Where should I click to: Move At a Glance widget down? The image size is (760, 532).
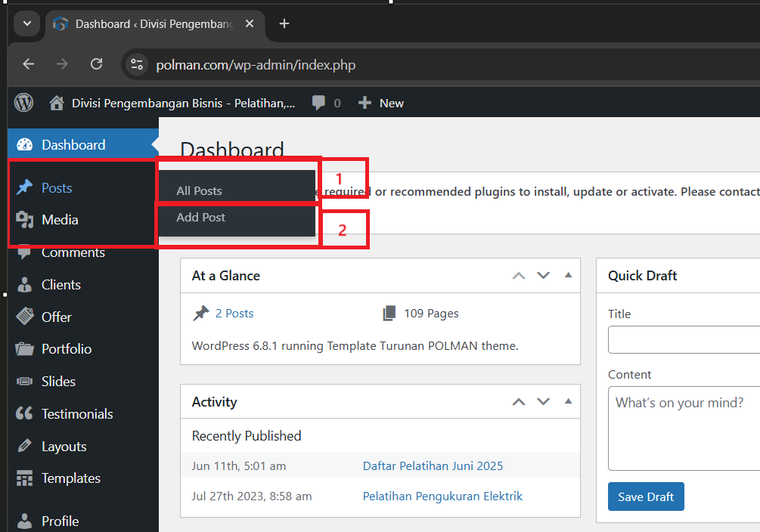click(543, 276)
